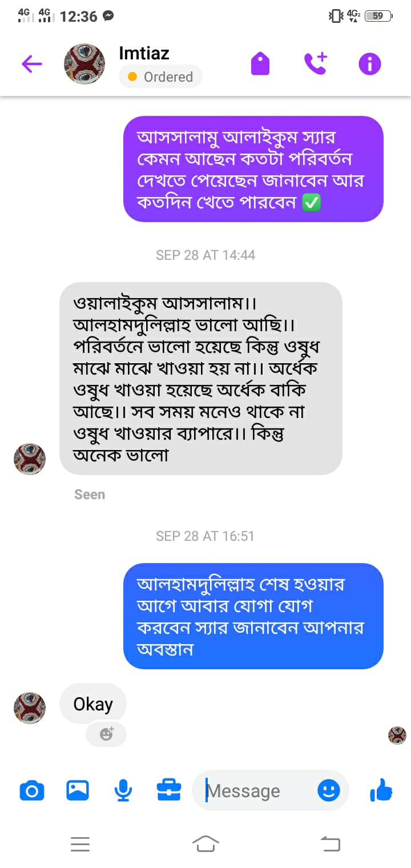Open the business extensions briefcase icon
411x868 pixels.
[168, 790]
